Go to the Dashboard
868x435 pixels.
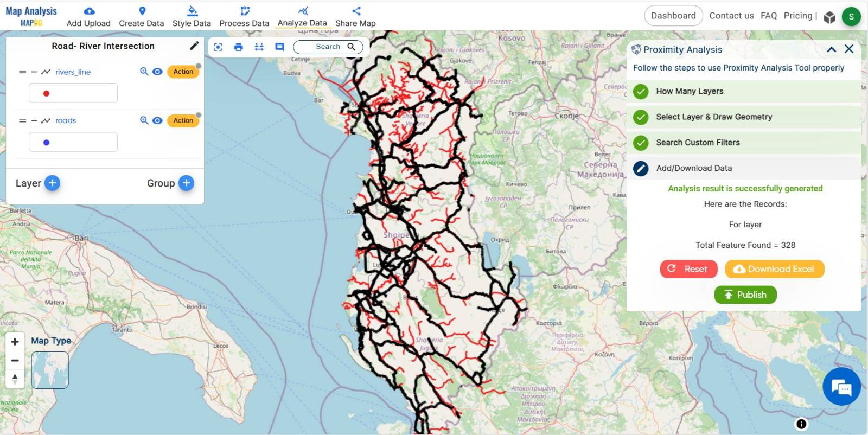pyautogui.click(x=673, y=16)
